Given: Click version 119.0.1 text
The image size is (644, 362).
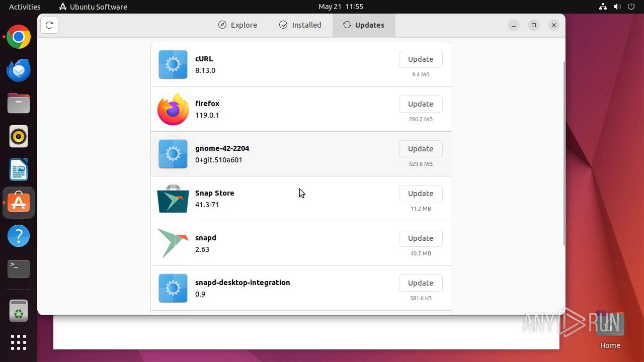Looking at the screenshot, I should pos(207,115).
